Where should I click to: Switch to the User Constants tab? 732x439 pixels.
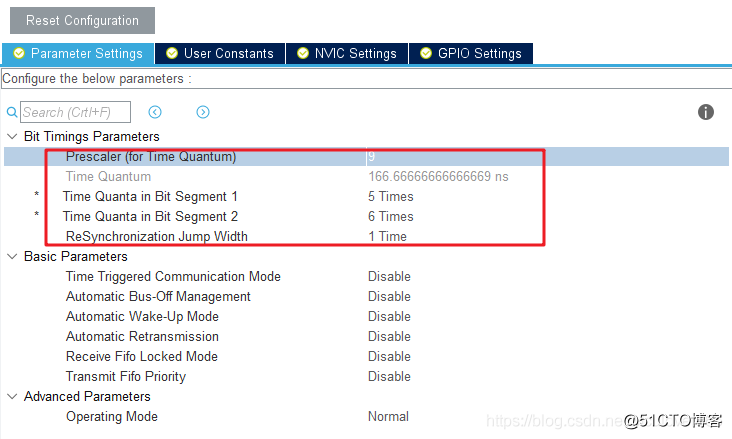[228, 53]
